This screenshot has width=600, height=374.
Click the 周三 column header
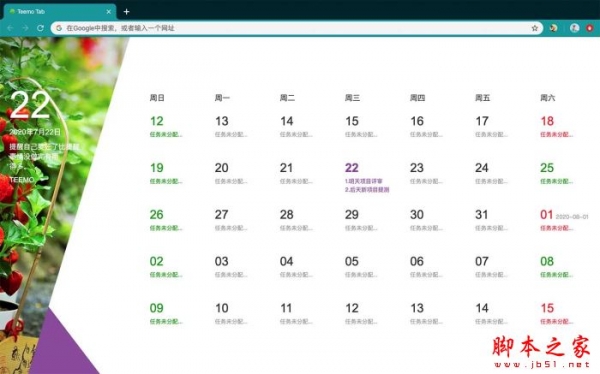click(x=352, y=98)
